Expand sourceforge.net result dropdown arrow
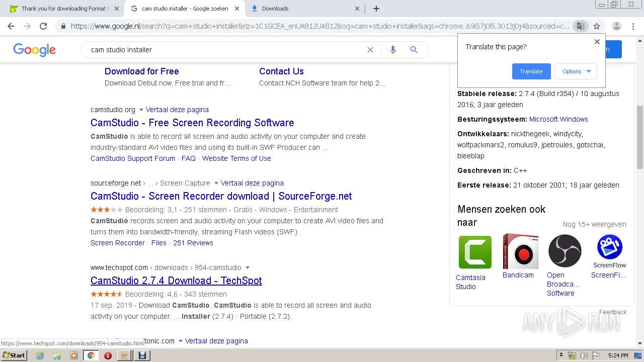The height and width of the screenshot is (362, 644). coord(216,184)
